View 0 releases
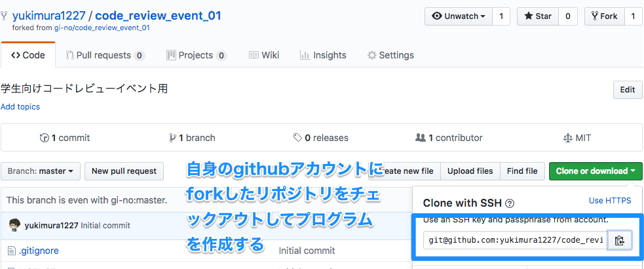This screenshot has height=269, width=644. pyautogui.click(x=321, y=138)
